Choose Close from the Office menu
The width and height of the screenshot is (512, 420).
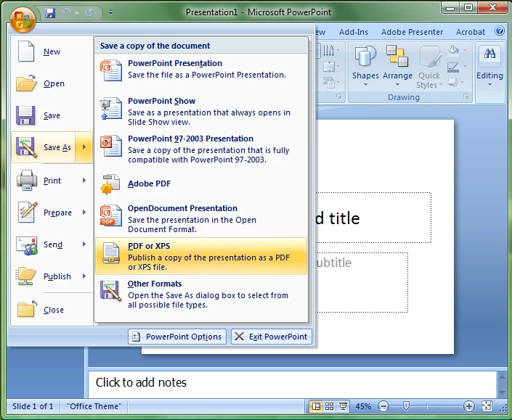pos(52,310)
